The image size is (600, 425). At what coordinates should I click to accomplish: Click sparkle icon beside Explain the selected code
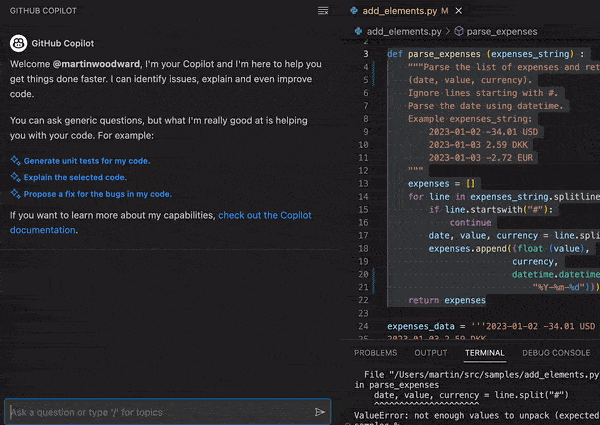coord(15,177)
